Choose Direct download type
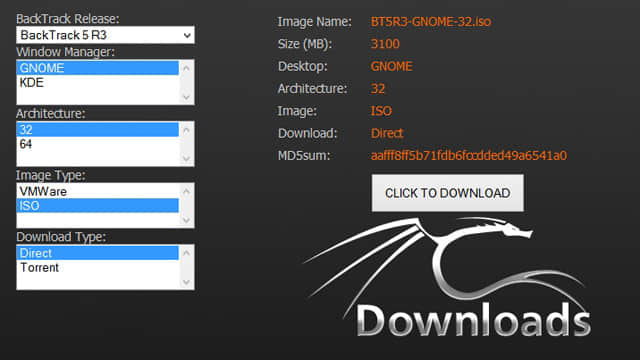This screenshot has width=640, height=360. [98, 253]
